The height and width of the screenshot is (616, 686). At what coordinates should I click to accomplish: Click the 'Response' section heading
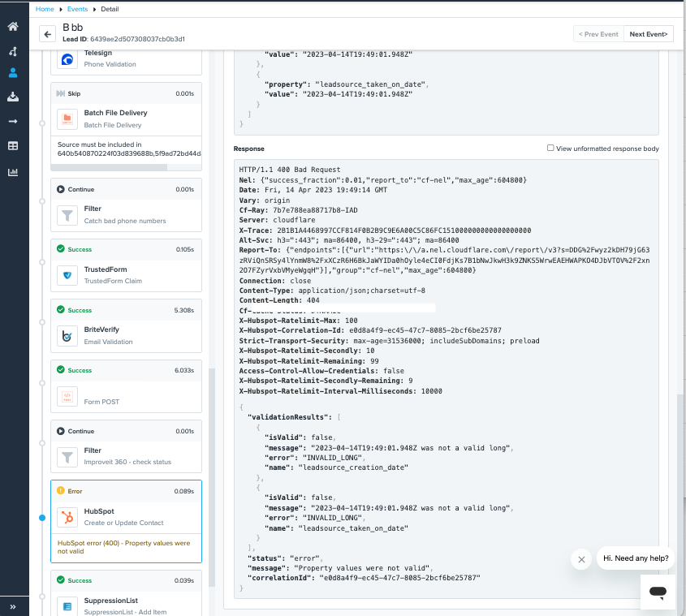pyautogui.click(x=249, y=149)
